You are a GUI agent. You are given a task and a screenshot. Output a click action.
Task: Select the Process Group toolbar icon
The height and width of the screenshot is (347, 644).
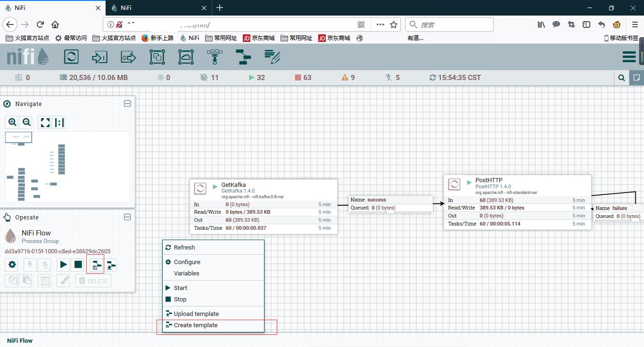pyautogui.click(x=157, y=57)
